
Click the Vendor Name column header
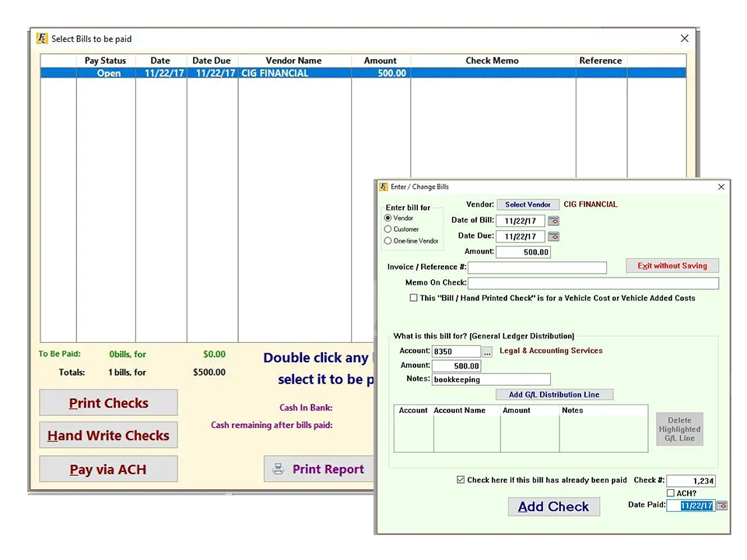(294, 61)
